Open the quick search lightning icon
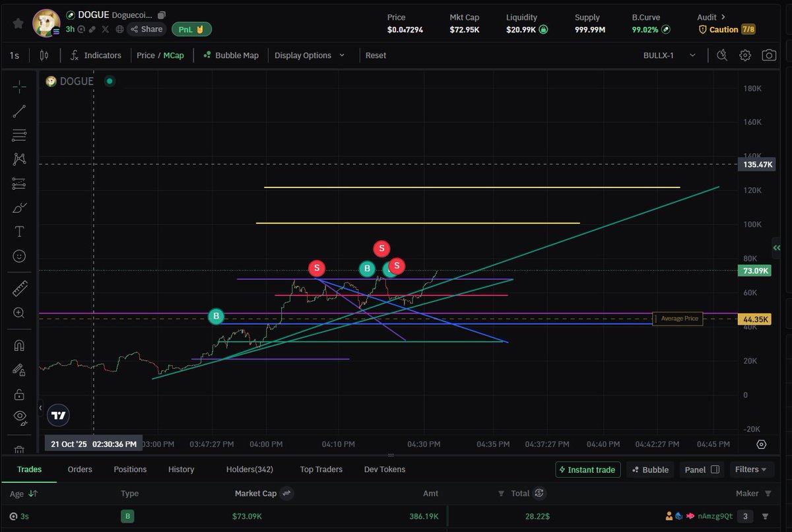 722,55
